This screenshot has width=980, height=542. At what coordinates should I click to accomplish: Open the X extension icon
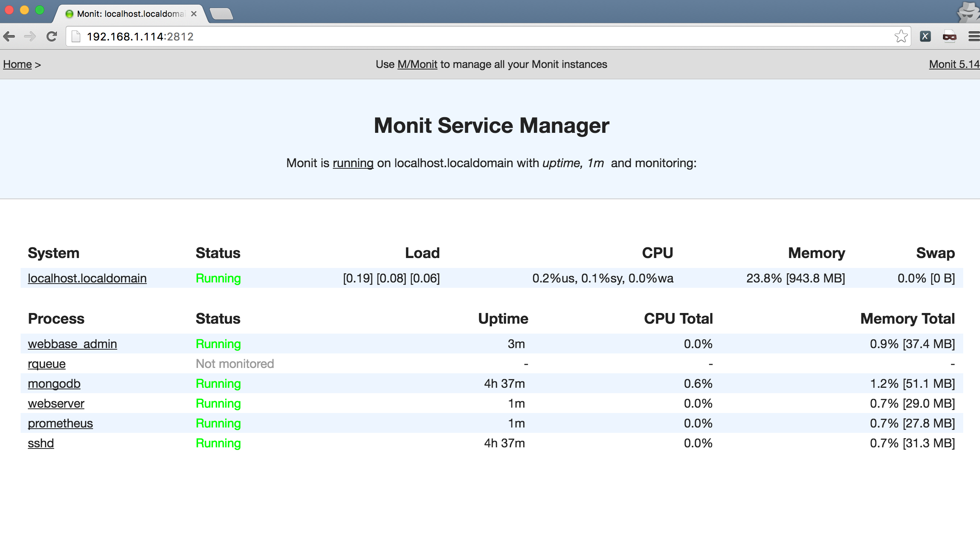click(x=925, y=36)
